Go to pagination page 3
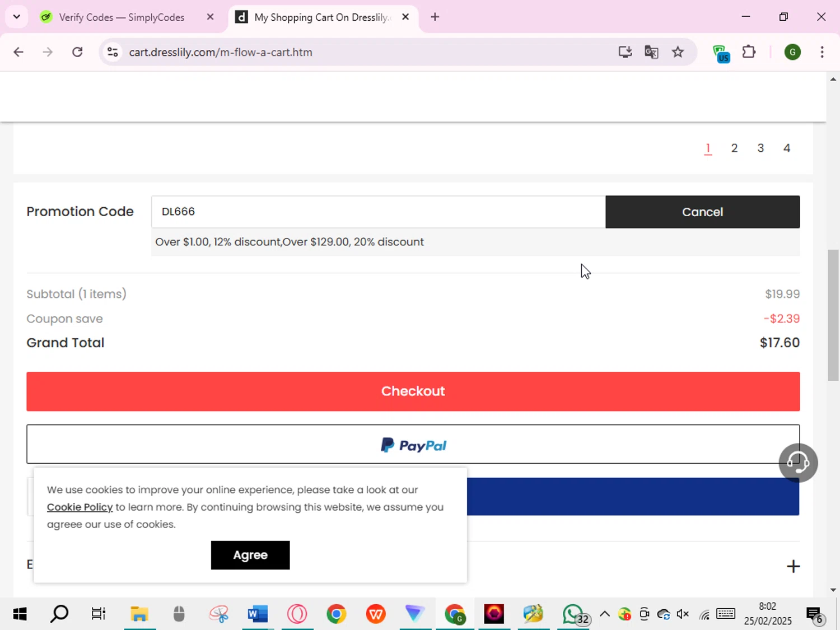Viewport: 840px width, 630px height. pyautogui.click(x=760, y=148)
